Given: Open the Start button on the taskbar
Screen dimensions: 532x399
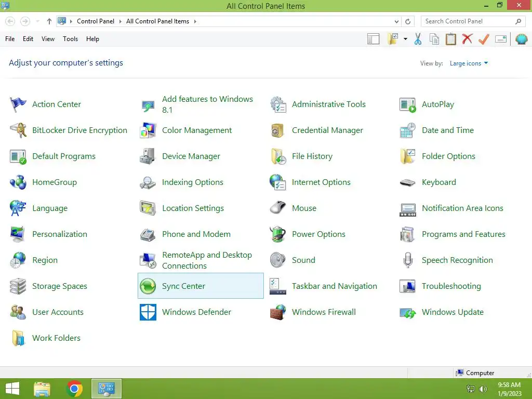Looking at the screenshot, I should coord(12,389).
